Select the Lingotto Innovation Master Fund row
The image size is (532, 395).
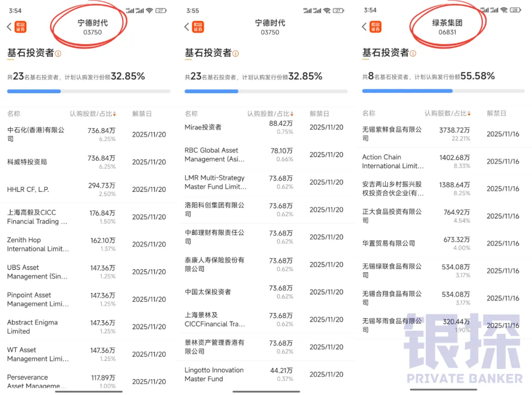point(266,375)
